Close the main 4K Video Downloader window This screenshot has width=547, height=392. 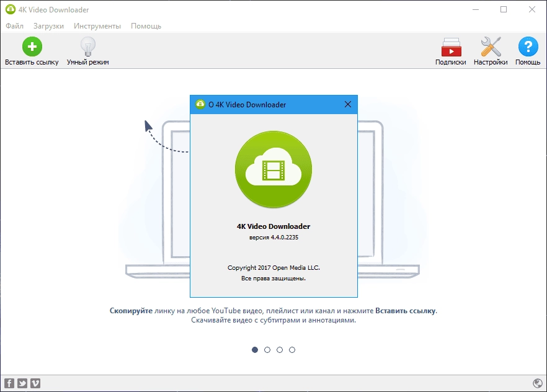click(532, 9)
